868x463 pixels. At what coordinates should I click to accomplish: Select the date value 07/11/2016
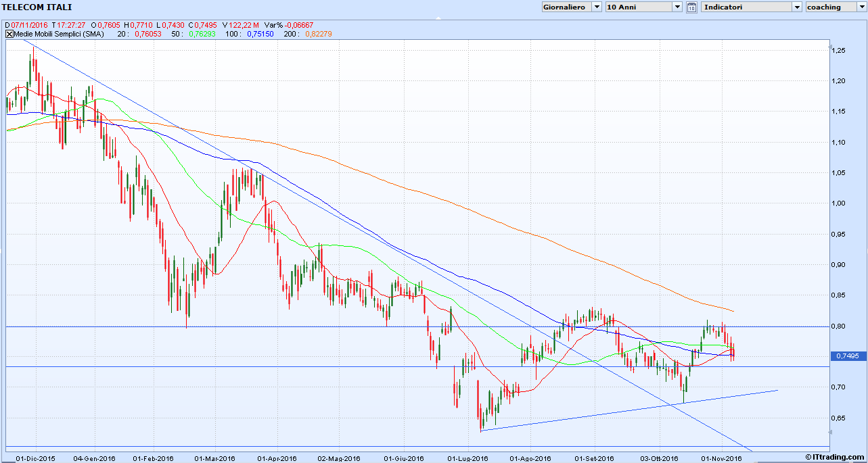tap(28, 25)
